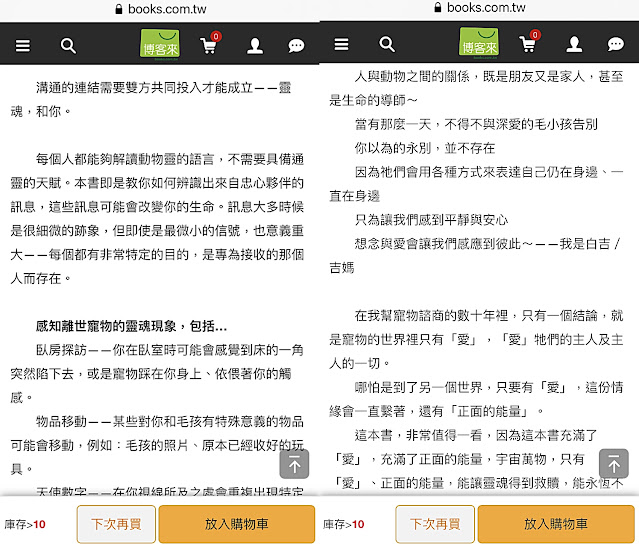This screenshot has width=639, height=552.
Task: Click 下次再買 button in right screen
Action: click(x=435, y=524)
